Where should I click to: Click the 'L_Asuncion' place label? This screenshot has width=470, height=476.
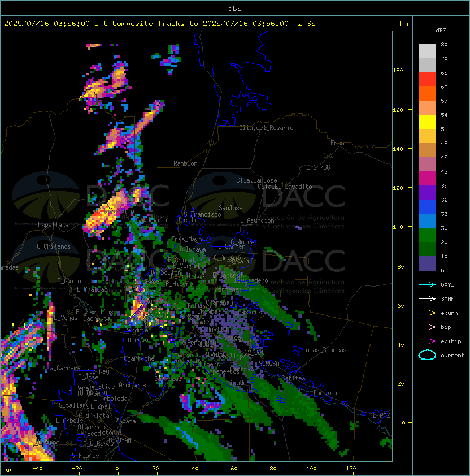pyautogui.click(x=257, y=220)
